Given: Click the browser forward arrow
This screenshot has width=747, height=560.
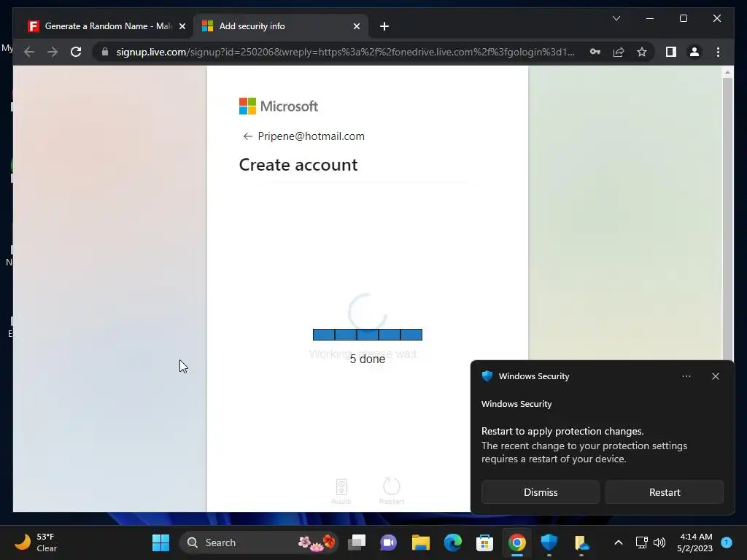Looking at the screenshot, I should coord(53,52).
